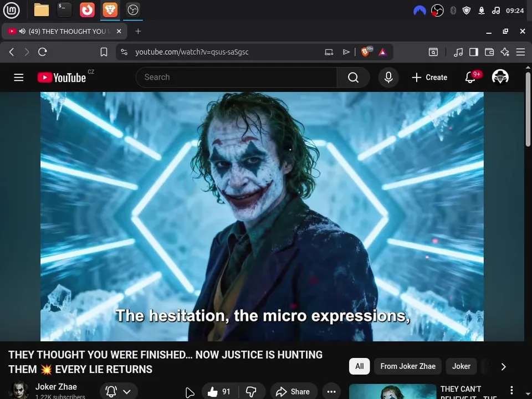This screenshot has width=532, height=399.
Task: Click the video title text
Action: (x=166, y=362)
